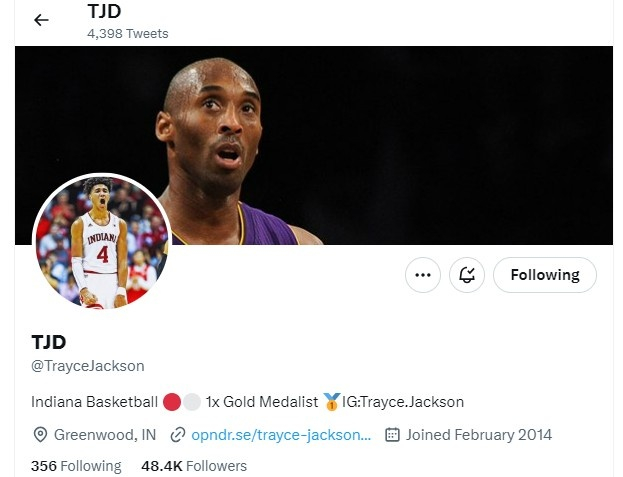This screenshot has height=477, width=623.
Task: Open the opndr.se/trayce-jackson link
Action: pyautogui.click(x=281, y=435)
